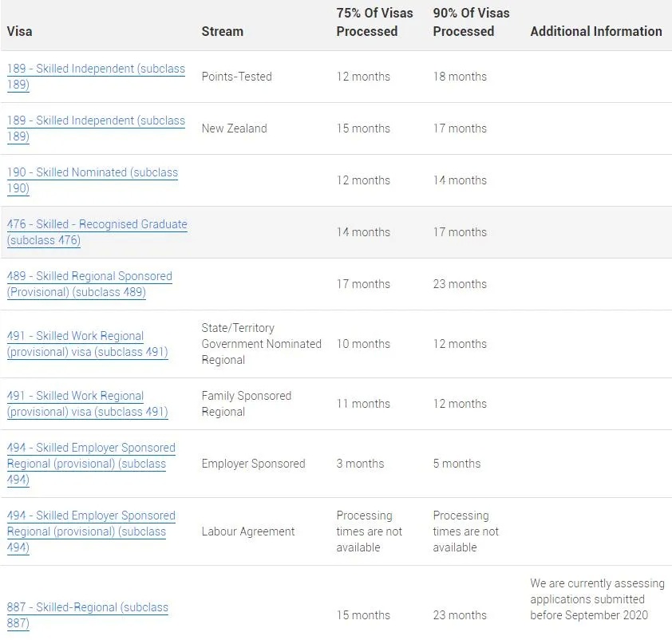Select the Labour Agreement stream cell
The height and width of the screenshot is (640, 672).
[248, 531]
